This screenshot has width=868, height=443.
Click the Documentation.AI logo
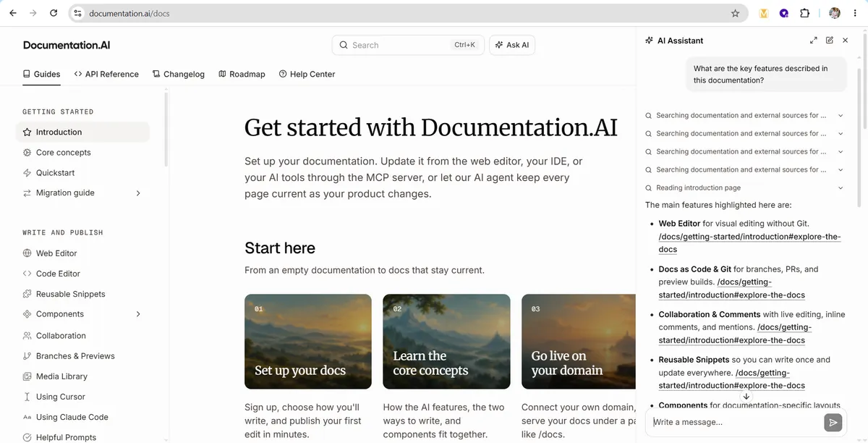coord(67,45)
